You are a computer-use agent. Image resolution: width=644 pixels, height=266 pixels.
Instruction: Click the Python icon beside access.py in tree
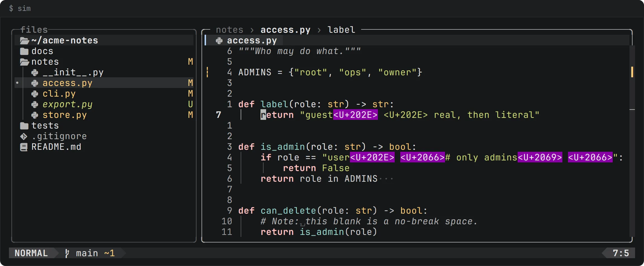point(35,83)
